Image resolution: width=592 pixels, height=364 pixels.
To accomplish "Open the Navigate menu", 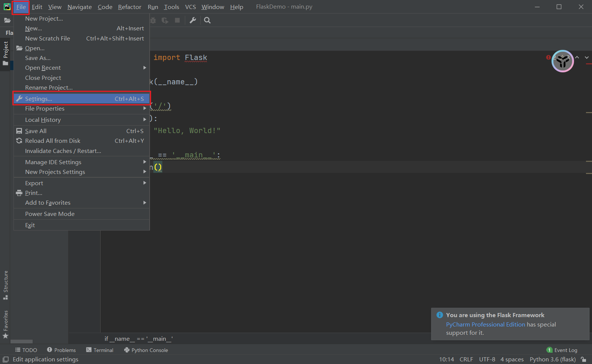I will click(x=79, y=7).
